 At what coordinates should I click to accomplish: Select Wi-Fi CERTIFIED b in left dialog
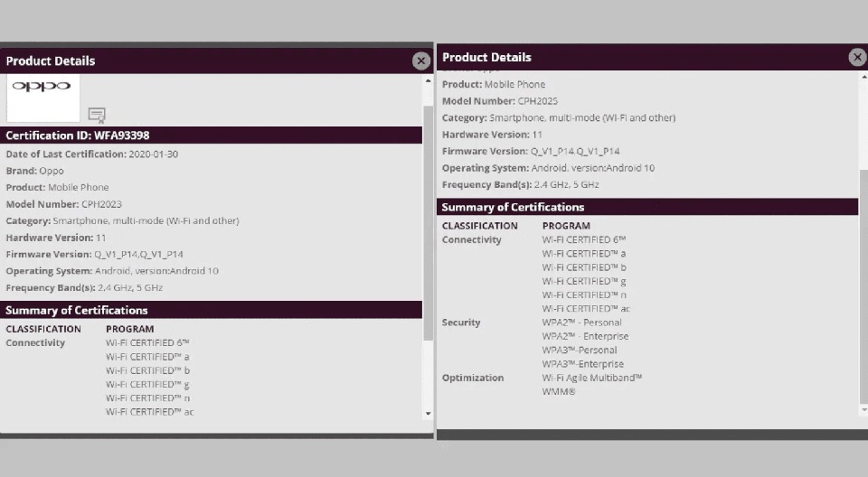point(147,370)
